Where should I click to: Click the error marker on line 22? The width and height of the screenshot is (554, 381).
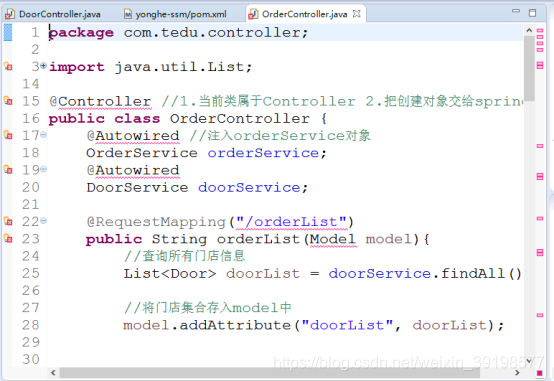8,221
